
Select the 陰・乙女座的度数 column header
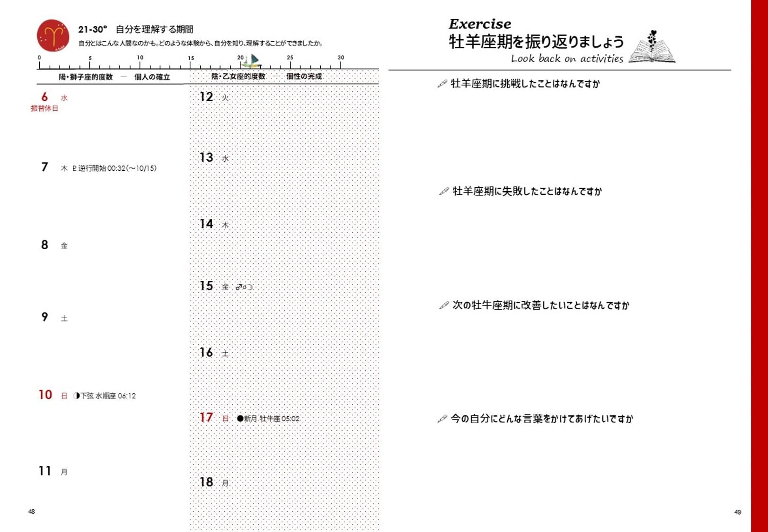point(238,77)
